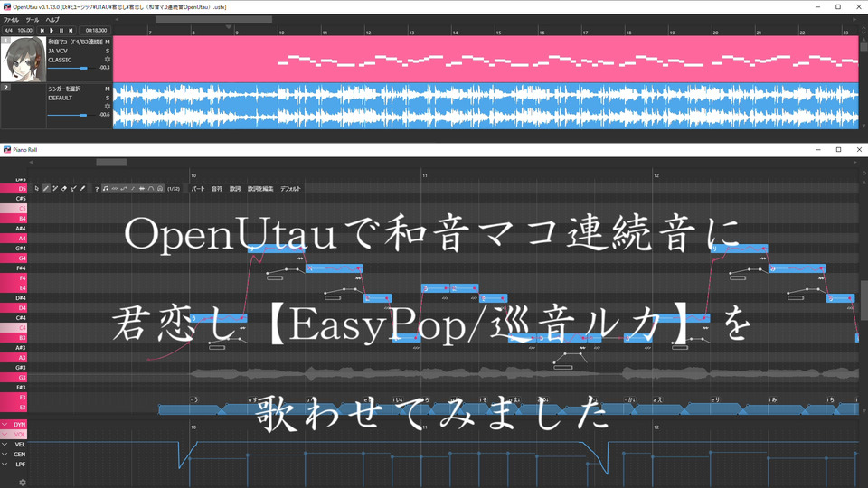Toggle pitch curve display icon

124,189
